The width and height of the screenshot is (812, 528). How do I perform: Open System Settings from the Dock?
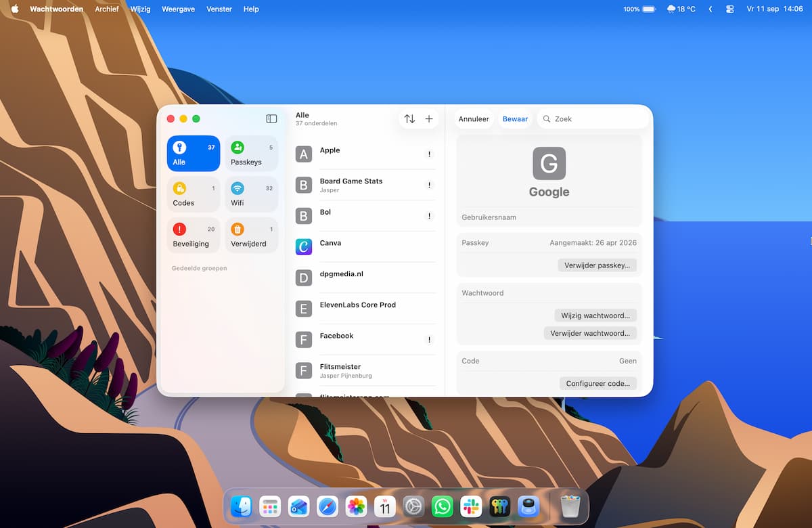pos(413,506)
